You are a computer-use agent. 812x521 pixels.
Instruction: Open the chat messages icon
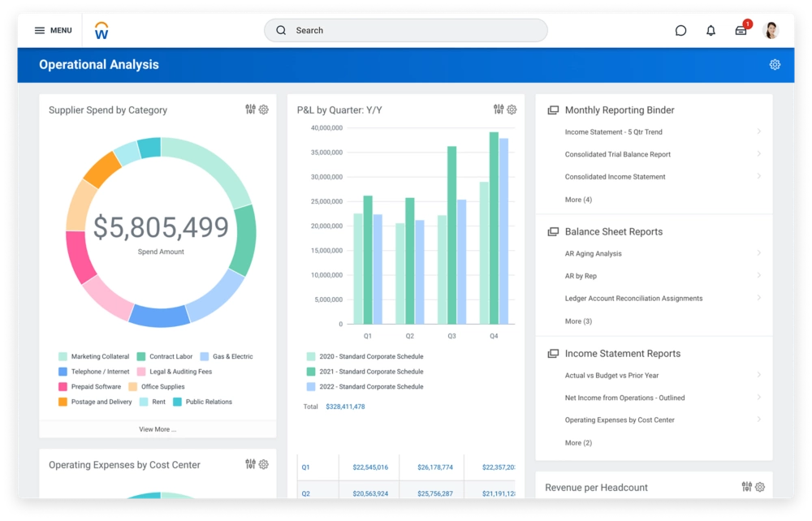point(680,31)
